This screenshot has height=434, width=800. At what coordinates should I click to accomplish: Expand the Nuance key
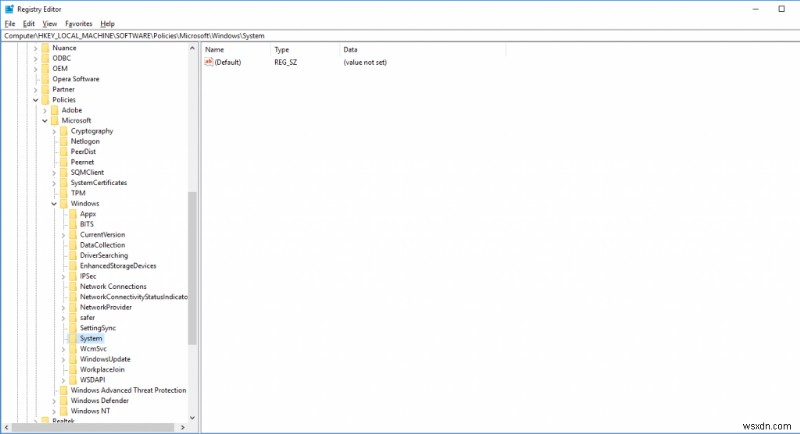(x=35, y=48)
